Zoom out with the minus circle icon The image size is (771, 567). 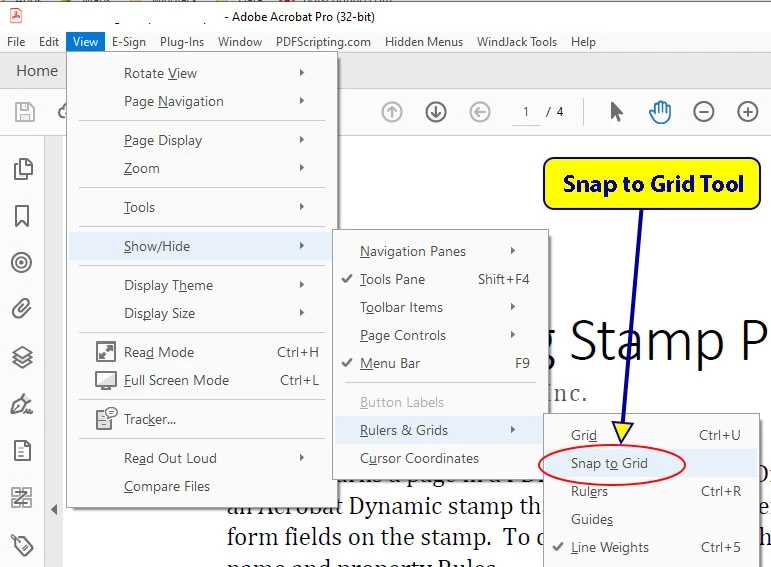pyautogui.click(x=704, y=112)
